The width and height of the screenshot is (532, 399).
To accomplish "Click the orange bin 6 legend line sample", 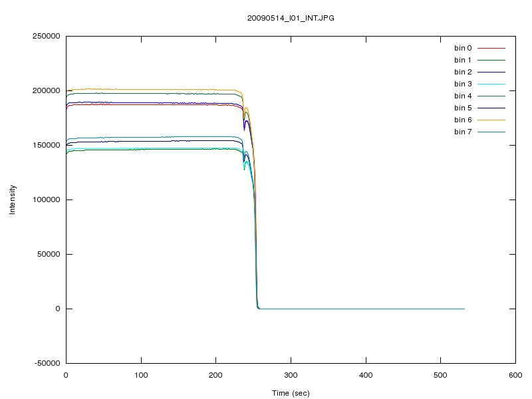I will tap(491, 120).
